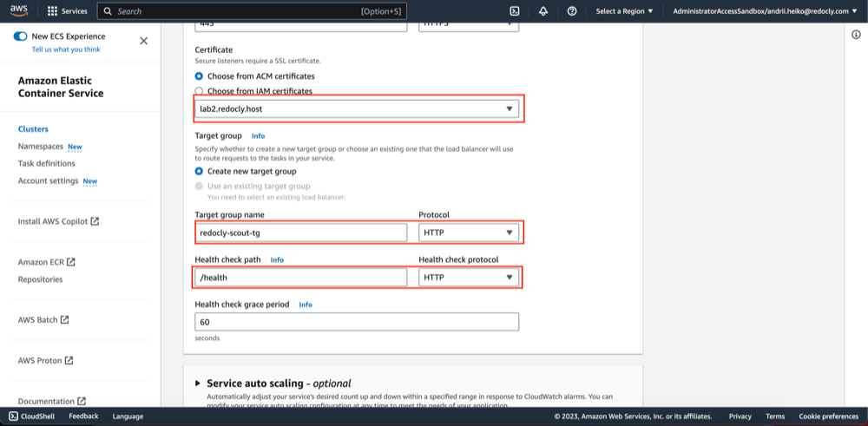Open the help question mark icon
868x426 pixels.
(572, 11)
